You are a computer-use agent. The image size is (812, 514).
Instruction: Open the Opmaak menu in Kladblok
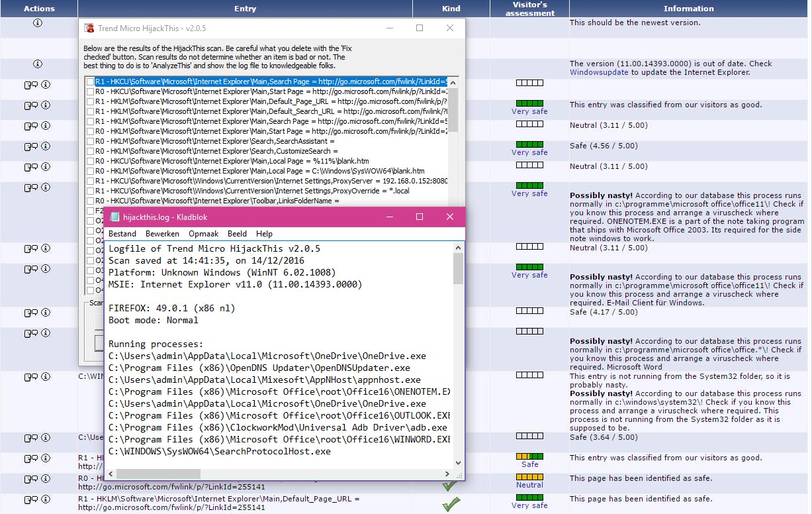click(x=204, y=234)
